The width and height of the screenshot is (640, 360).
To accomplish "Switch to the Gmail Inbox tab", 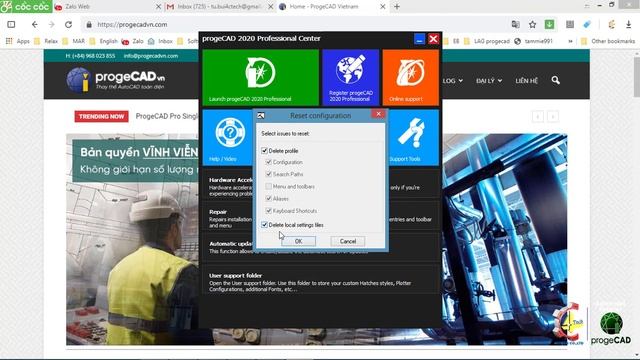I will (219, 7).
